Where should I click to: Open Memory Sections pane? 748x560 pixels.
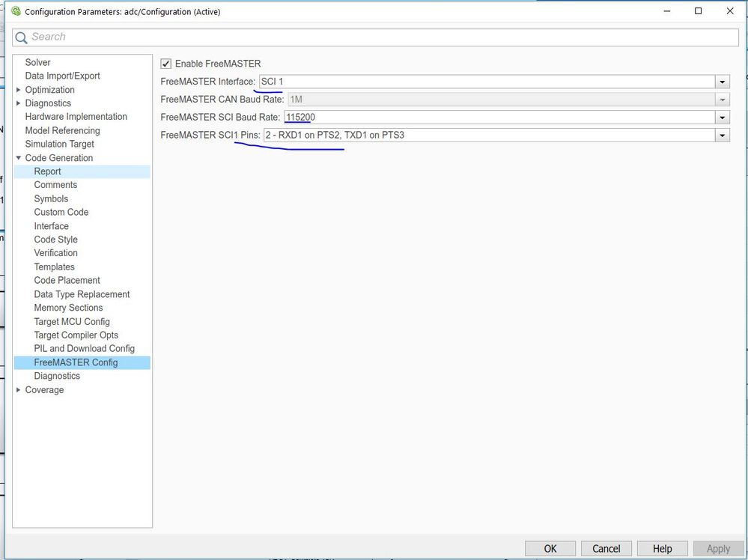click(68, 308)
